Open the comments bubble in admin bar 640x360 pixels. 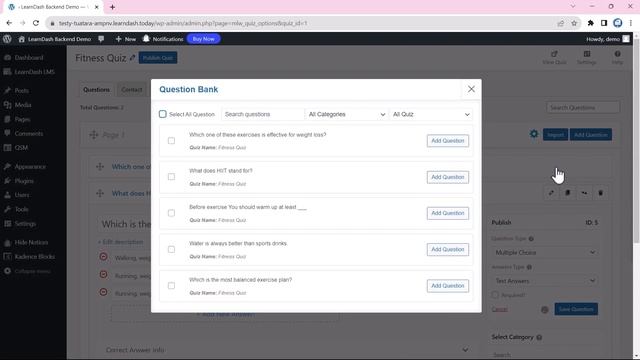(101, 39)
